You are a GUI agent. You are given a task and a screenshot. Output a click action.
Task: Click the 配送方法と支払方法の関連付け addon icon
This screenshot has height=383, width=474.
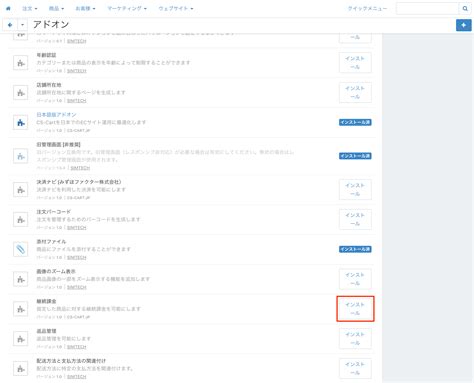point(21,369)
